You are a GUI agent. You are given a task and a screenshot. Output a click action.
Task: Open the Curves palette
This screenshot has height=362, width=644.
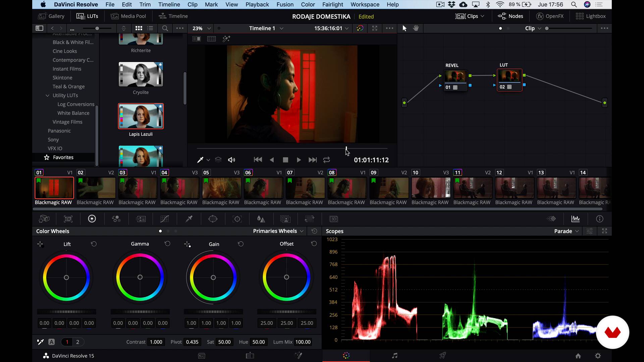(x=165, y=219)
